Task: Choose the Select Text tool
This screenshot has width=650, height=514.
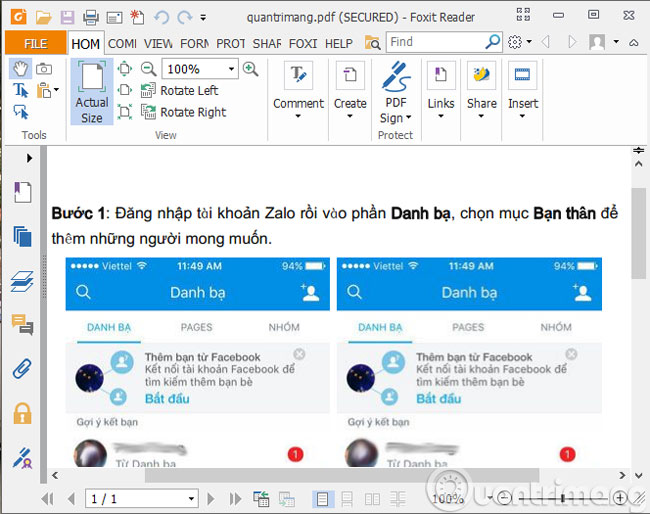Action: point(20,90)
